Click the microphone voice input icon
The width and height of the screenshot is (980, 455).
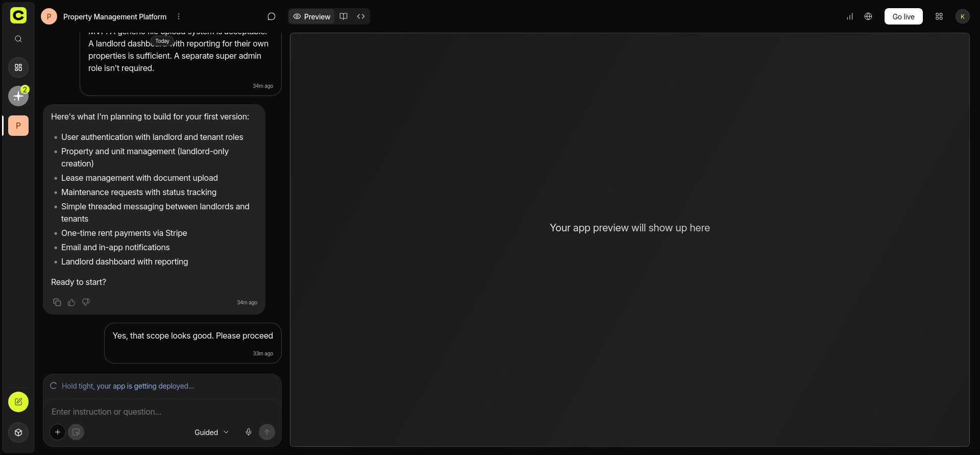[x=249, y=432]
